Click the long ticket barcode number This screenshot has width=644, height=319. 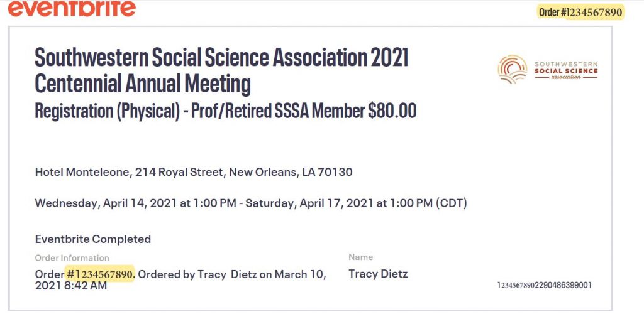coord(544,285)
